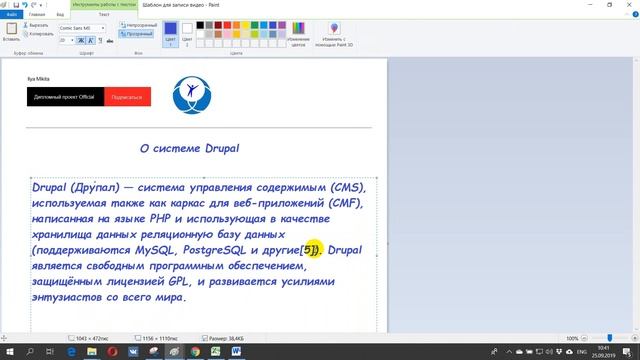Pick the yellow color swatch

[x=245, y=25]
